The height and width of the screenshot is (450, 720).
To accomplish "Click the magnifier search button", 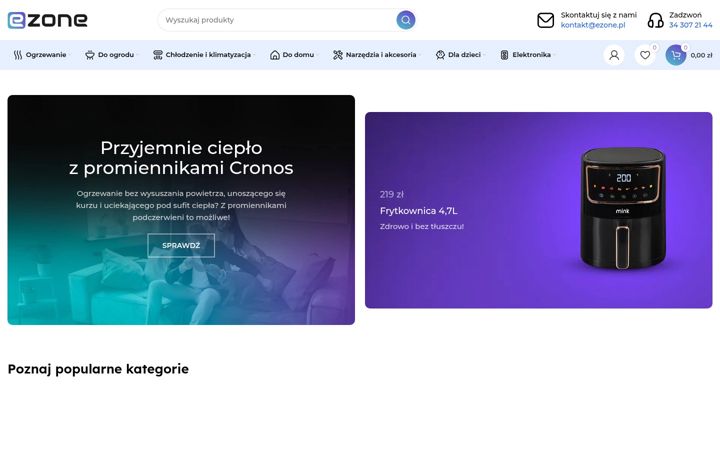I will (x=405, y=20).
